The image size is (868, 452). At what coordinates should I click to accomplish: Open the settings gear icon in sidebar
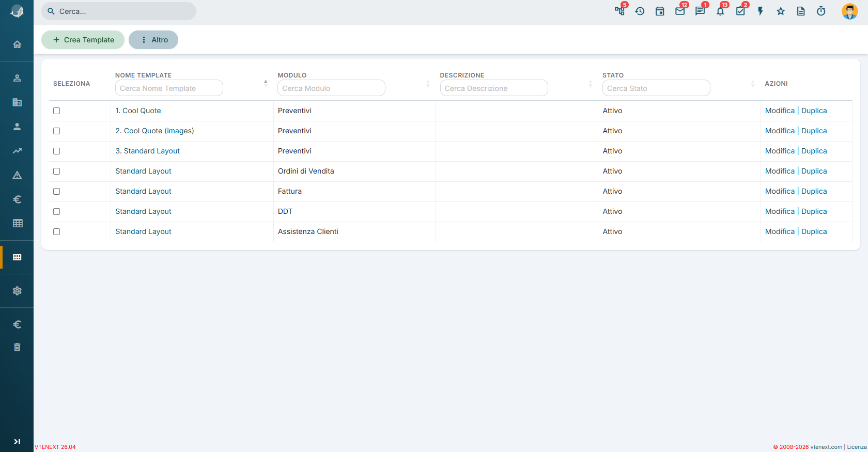(x=17, y=291)
